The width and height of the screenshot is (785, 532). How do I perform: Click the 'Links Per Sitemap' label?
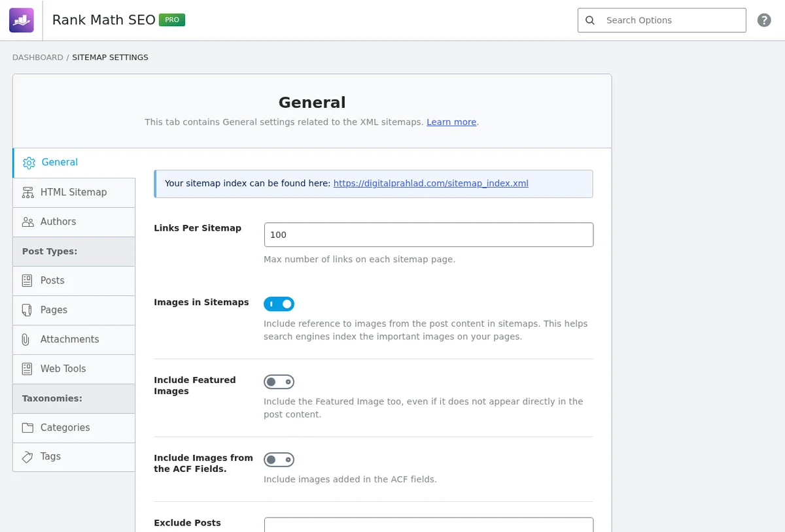[198, 228]
